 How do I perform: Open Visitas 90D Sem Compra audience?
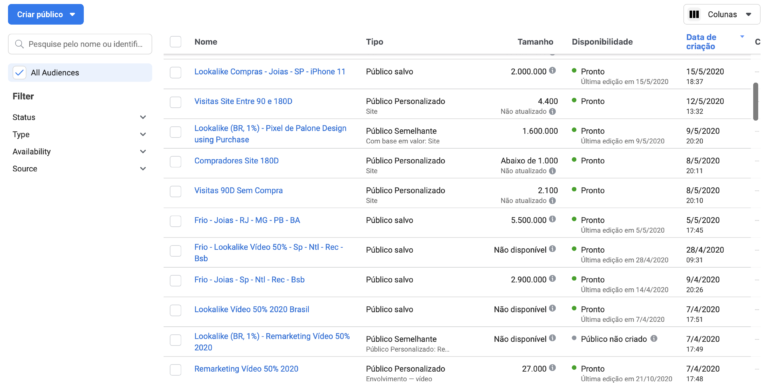239,191
